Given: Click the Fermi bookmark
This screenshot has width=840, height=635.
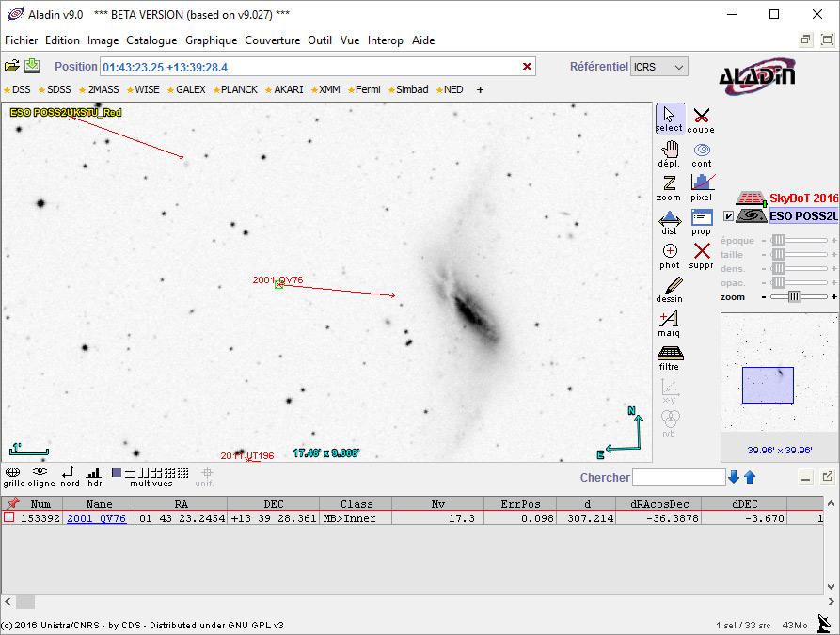Looking at the screenshot, I should coord(364,89).
